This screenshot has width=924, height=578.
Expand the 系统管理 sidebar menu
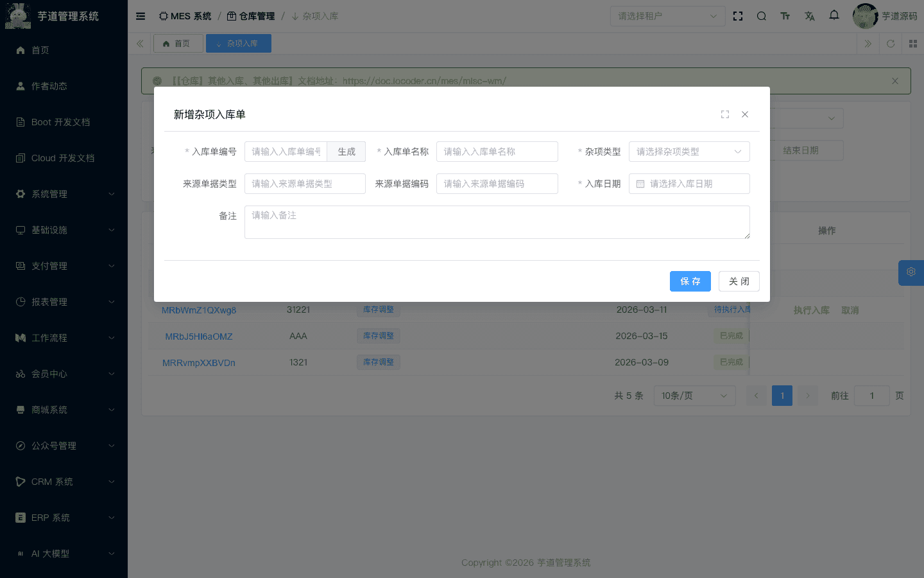pyautogui.click(x=64, y=193)
